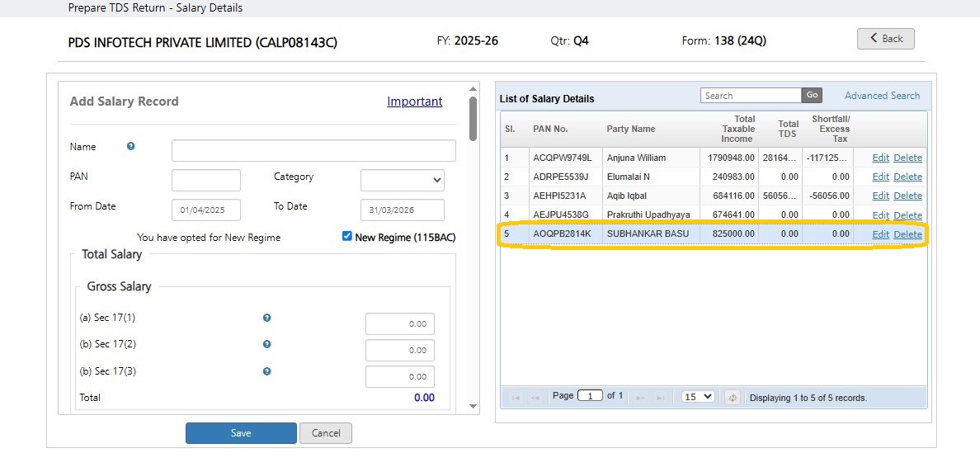980x453 pixels.
Task: Click the next page arrow icon
Action: coord(640,398)
